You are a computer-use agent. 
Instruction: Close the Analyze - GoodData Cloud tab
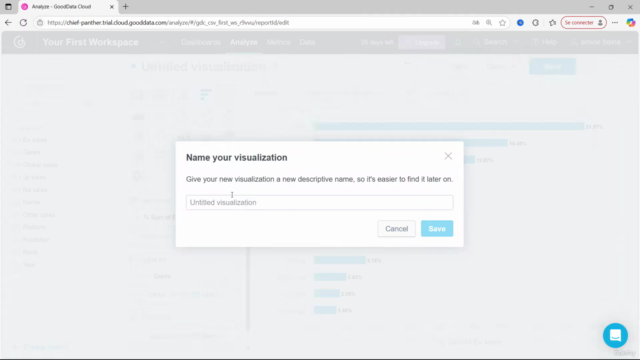pos(111,7)
